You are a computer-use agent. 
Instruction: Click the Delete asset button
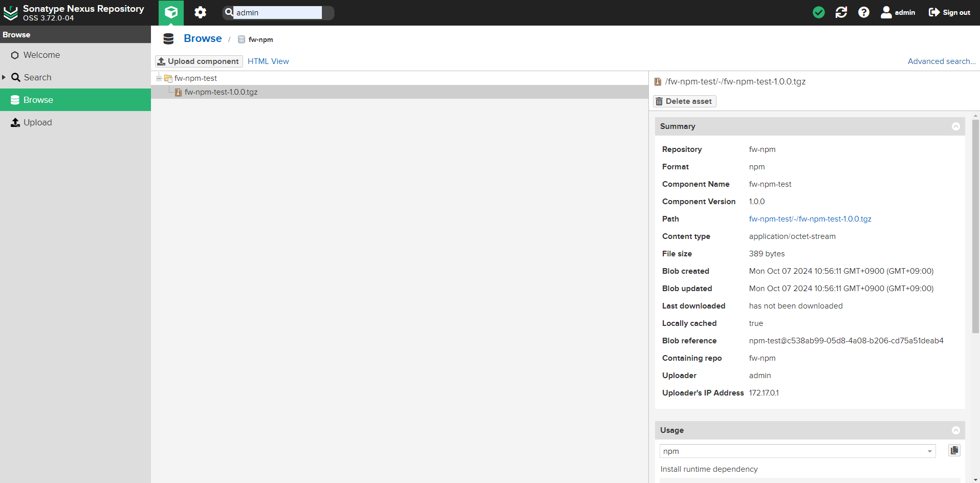click(x=684, y=101)
